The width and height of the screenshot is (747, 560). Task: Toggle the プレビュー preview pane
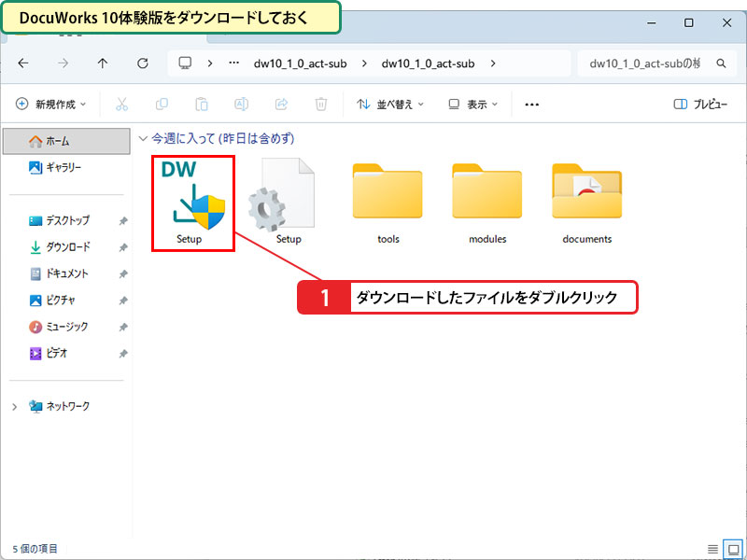pyautogui.click(x=700, y=104)
